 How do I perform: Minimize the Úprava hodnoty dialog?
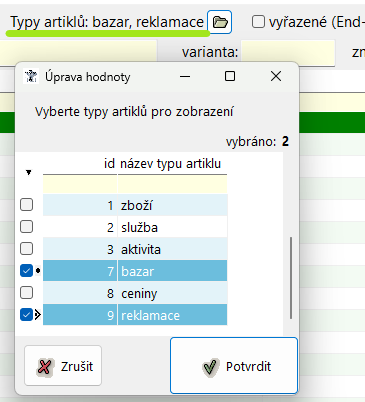point(185,76)
